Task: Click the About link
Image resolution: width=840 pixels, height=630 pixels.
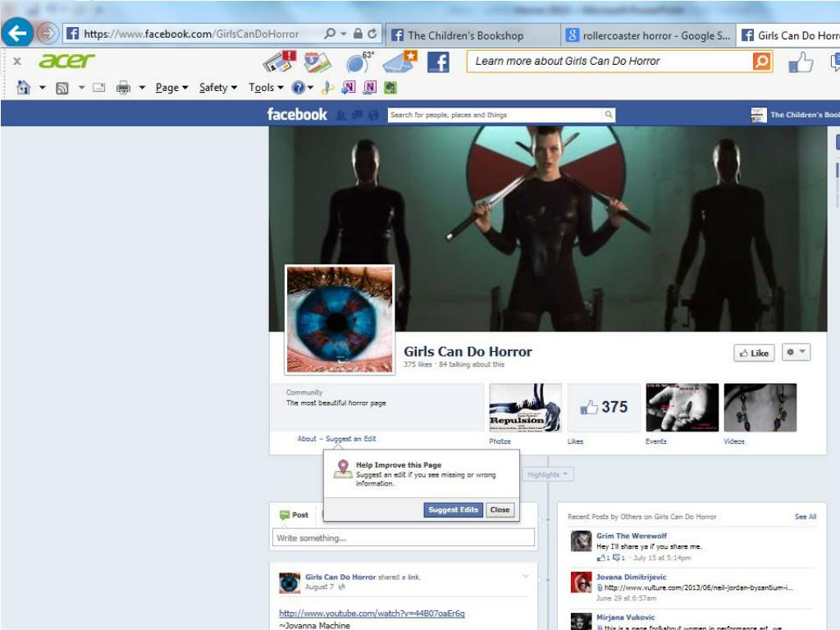Action: (x=307, y=439)
